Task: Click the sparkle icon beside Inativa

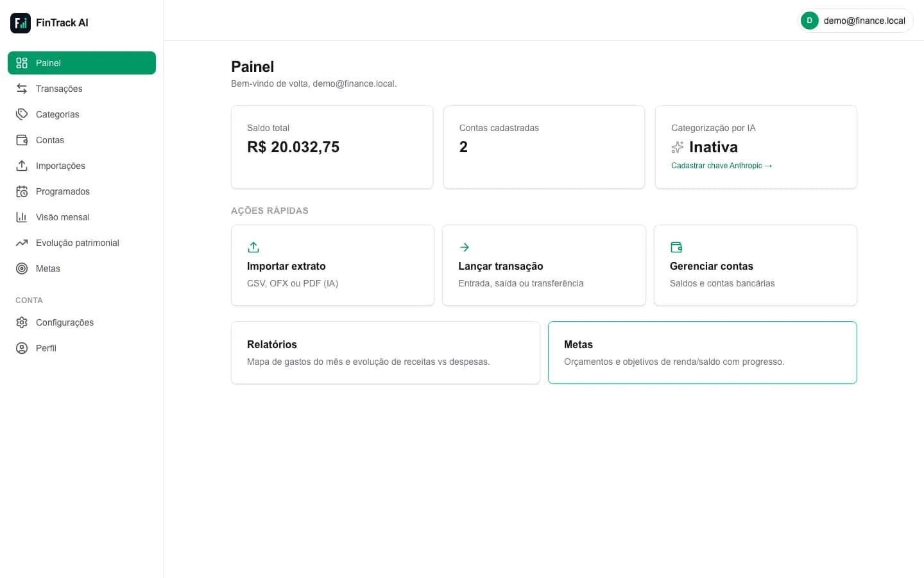Action: tap(678, 148)
